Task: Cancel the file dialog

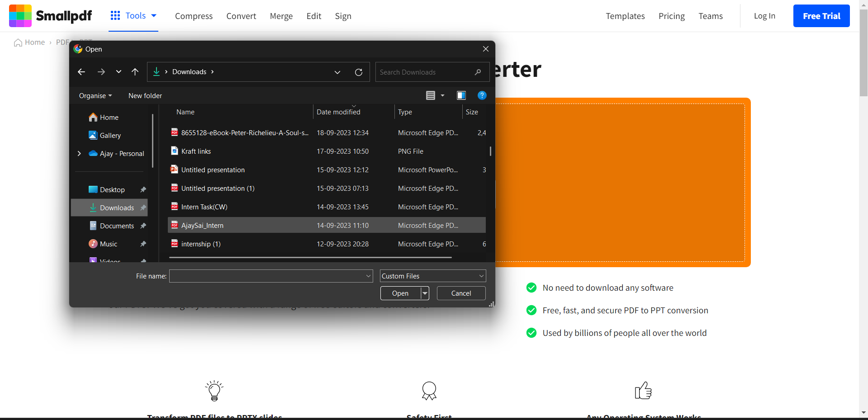Action: pyautogui.click(x=461, y=293)
